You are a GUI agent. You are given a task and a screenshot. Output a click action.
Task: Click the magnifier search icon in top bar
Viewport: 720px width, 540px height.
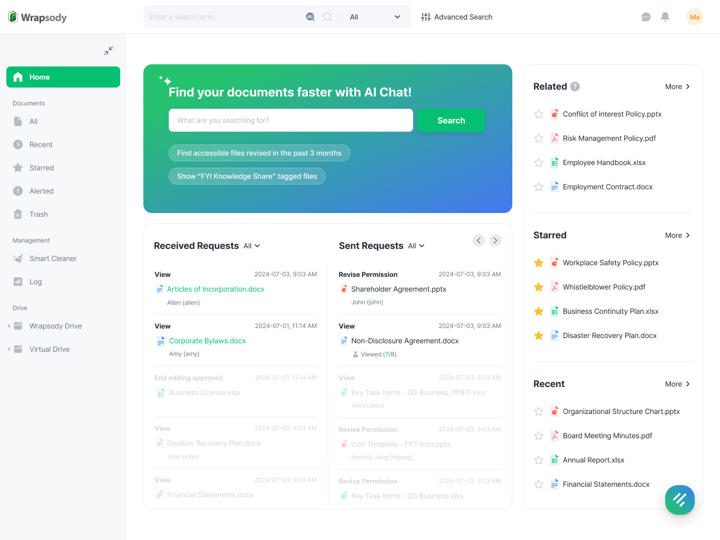327,17
